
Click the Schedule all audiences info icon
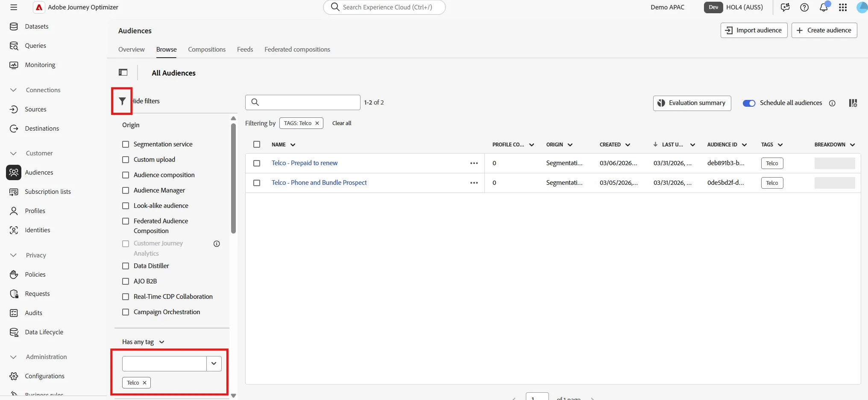832,103
